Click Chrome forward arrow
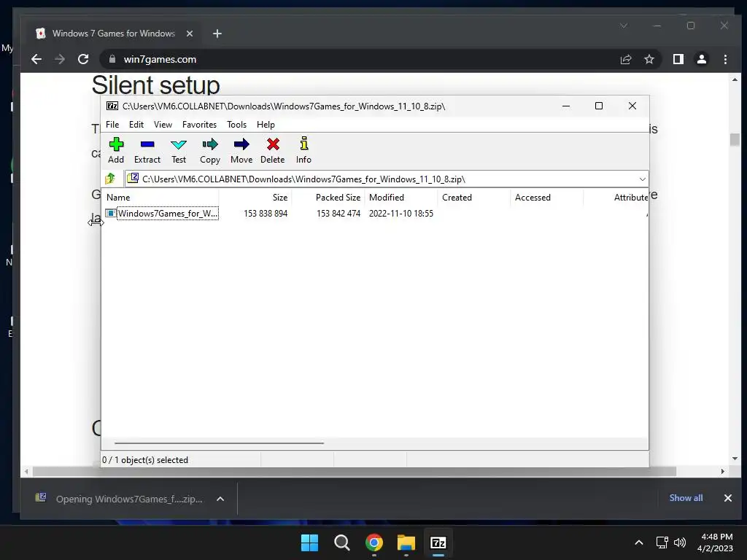Screen dimensions: 747x560 coord(60,59)
